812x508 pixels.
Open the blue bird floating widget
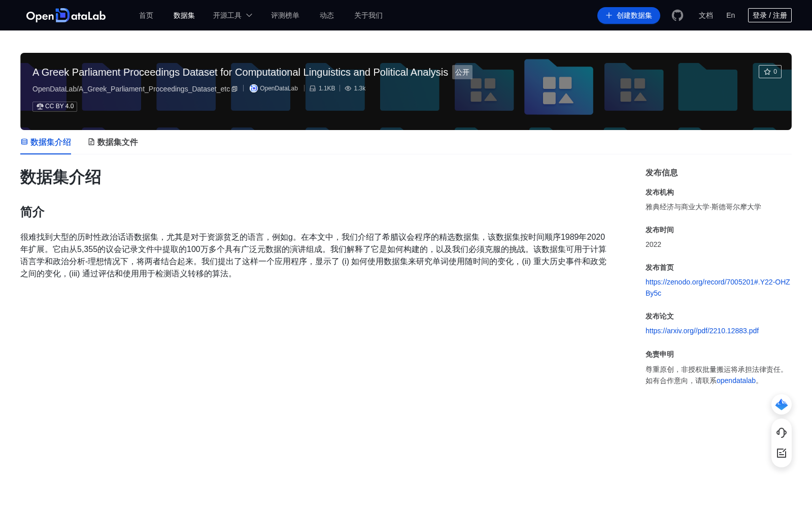click(782, 404)
